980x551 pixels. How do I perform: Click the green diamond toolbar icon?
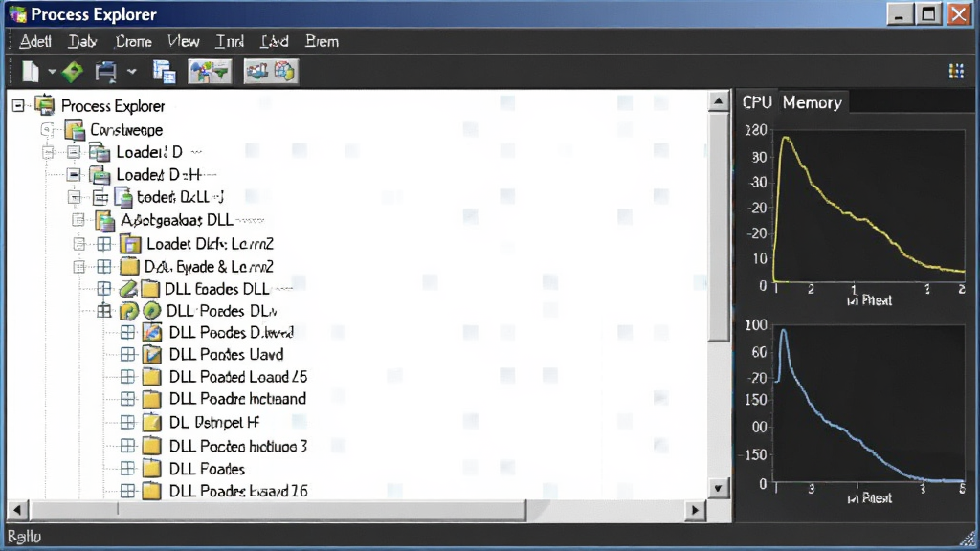pyautogui.click(x=73, y=72)
